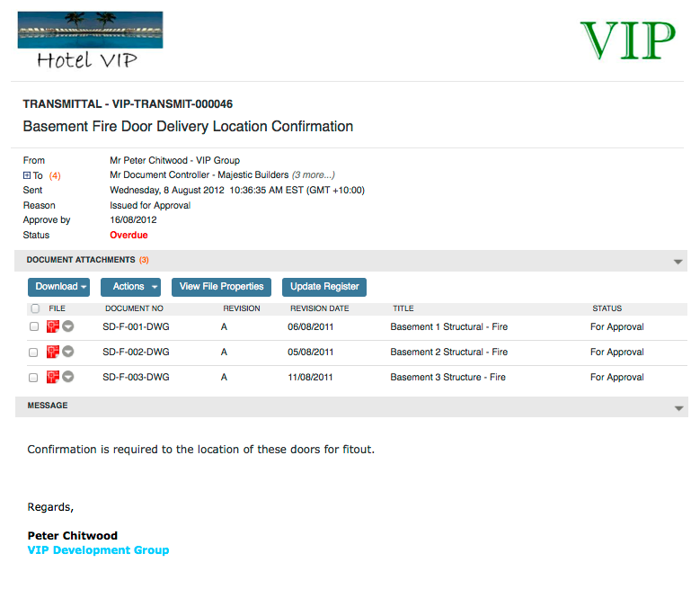Open the grey arrow menu beside SD-F-001-DWG
Viewport: 700px width, 598px height.
(67, 326)
